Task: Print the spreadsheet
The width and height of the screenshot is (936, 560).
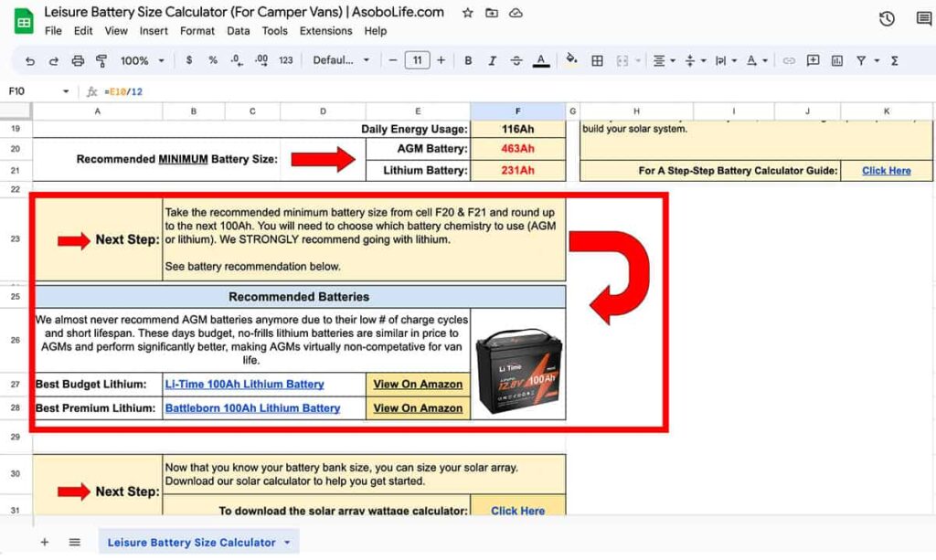Action: pyautogui.click(x=78, y=61)
